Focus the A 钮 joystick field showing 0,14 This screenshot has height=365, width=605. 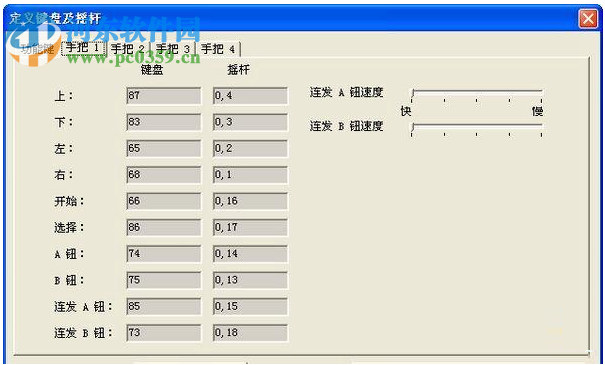(250, 254)
